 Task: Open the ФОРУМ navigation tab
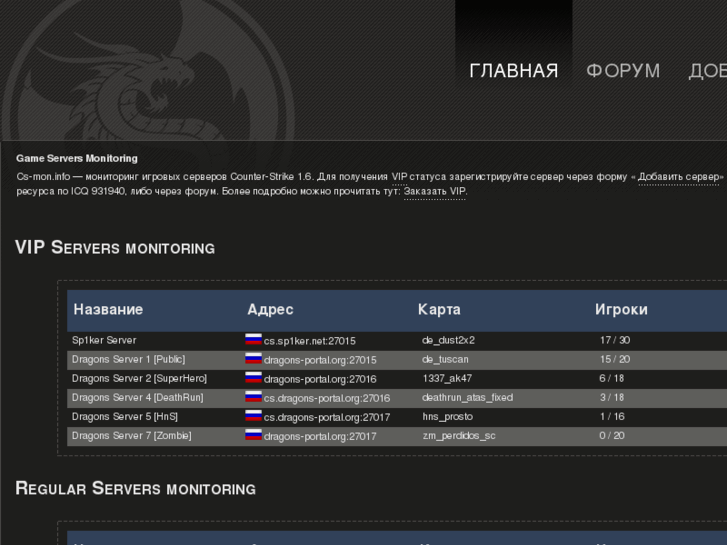(x=623, y=71)
